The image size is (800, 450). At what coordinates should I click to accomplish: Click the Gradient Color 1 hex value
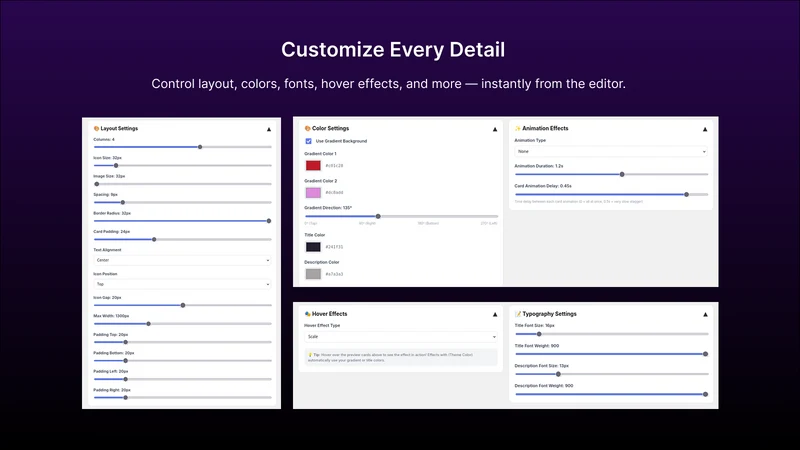click(334, 166)
